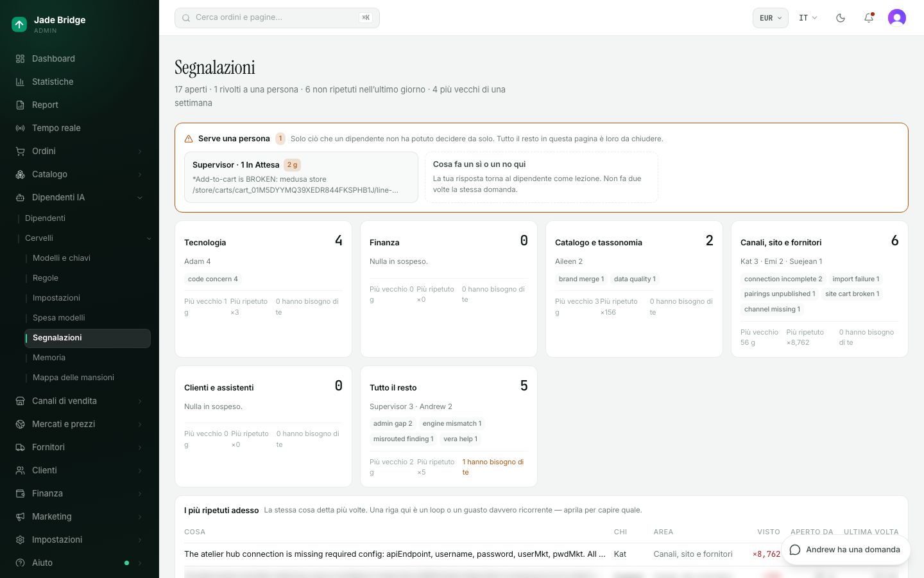Screen dimensions: 924x578
Task: Open the IT language dropdown
Action: (808, 18)
